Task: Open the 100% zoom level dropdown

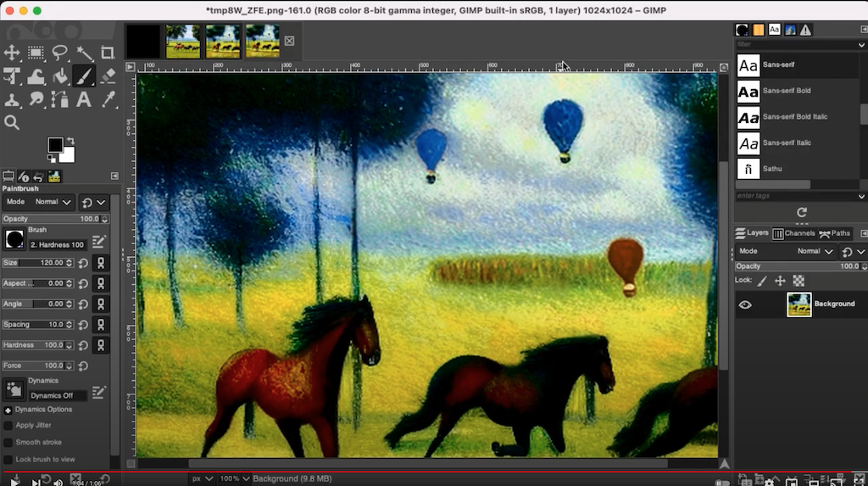Action: tap(234, 479)
